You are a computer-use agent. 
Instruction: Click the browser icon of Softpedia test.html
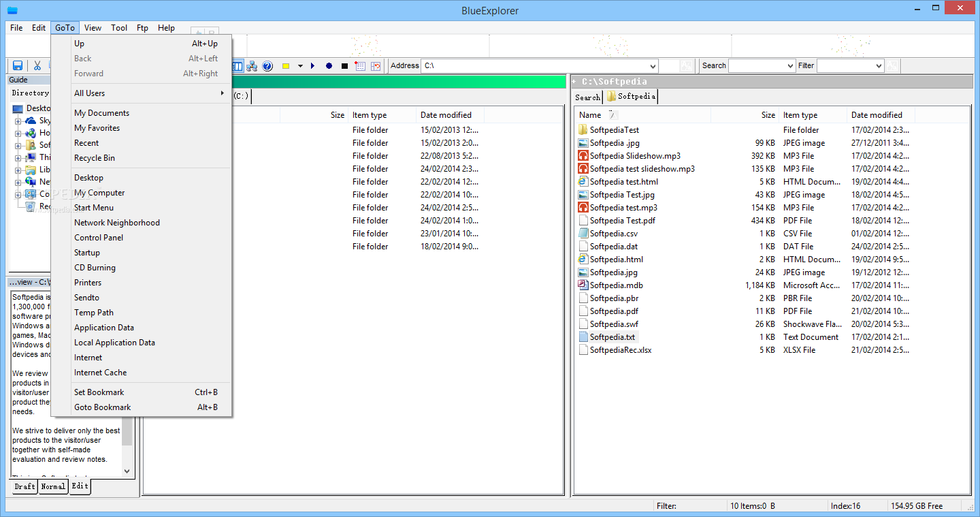pos(583,182)
